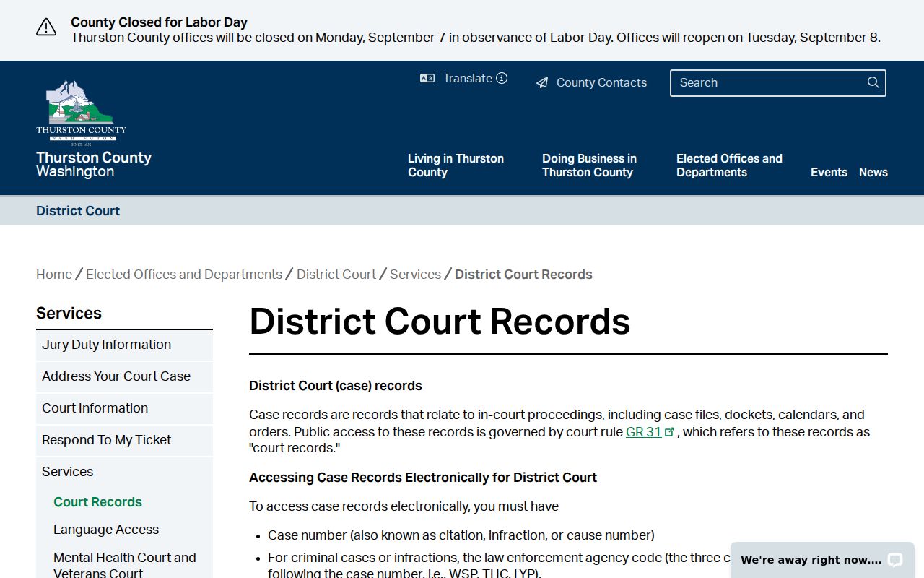
Task: Click the Translate link
Action: click(x=468, y=78)
